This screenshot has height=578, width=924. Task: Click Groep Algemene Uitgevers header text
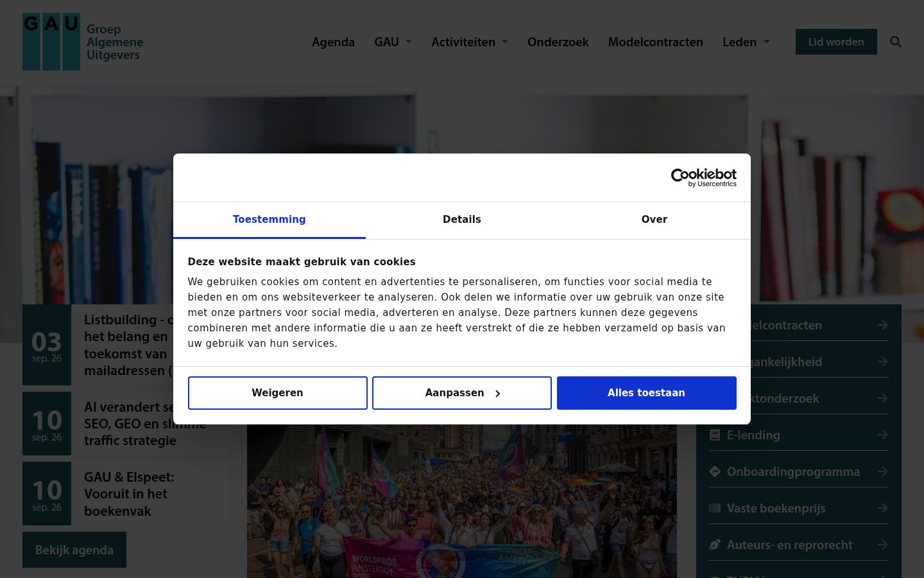point(115,42)
